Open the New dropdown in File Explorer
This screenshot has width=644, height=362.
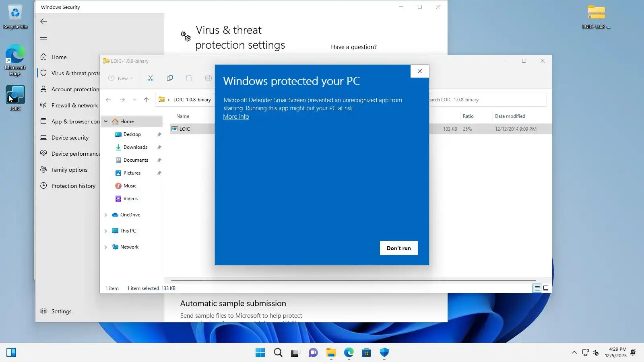click(x=121, y=78)
